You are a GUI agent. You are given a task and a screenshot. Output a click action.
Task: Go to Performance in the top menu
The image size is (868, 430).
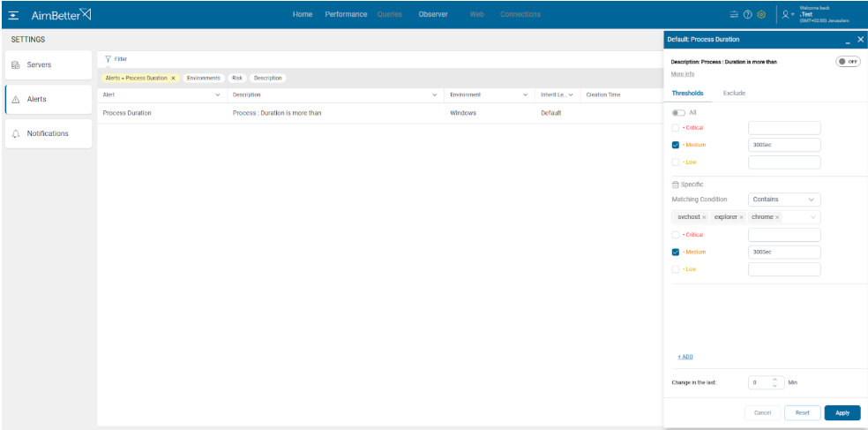pyautogui.click(x=346, y=15)
